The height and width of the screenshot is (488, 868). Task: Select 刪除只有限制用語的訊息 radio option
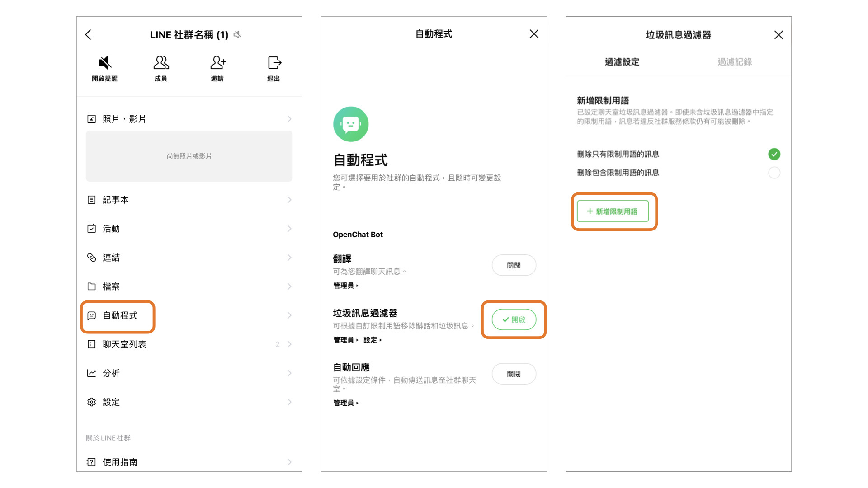pos(774,154)
